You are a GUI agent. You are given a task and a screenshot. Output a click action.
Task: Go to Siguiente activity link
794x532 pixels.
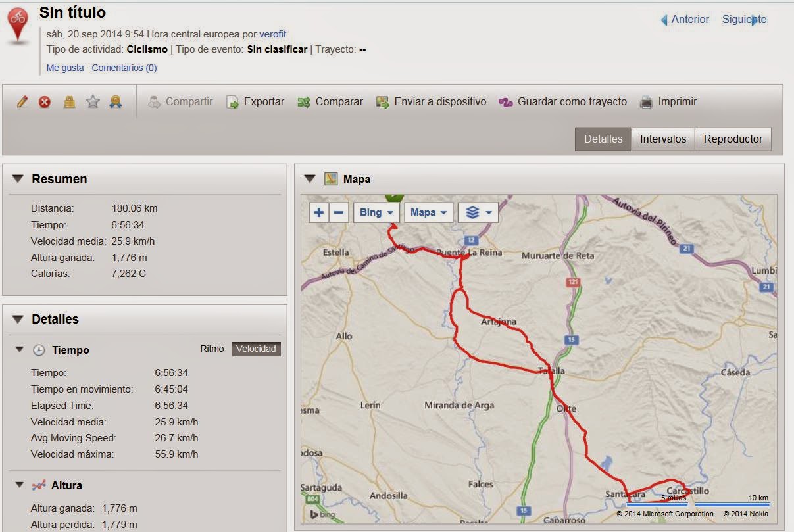coord(744,20)
